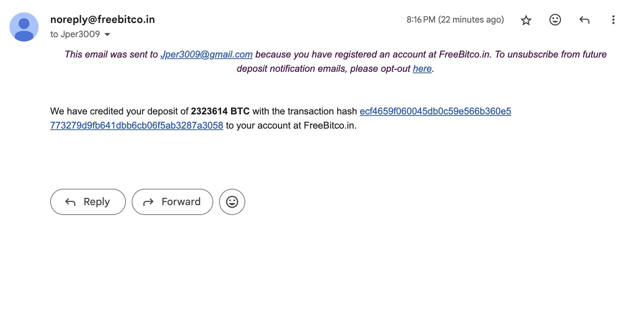Image resolution: width=644 pixels, height=317 pixels.
Task: Expand recipient details arrow beside Jper3009
Action: coord(107,34)
